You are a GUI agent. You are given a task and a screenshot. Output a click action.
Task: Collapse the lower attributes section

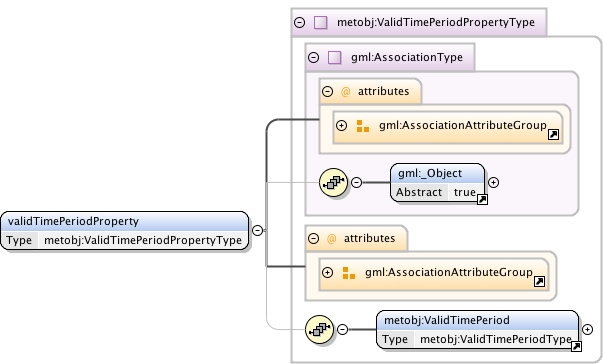pyautogui.click(x=313, y=239)
